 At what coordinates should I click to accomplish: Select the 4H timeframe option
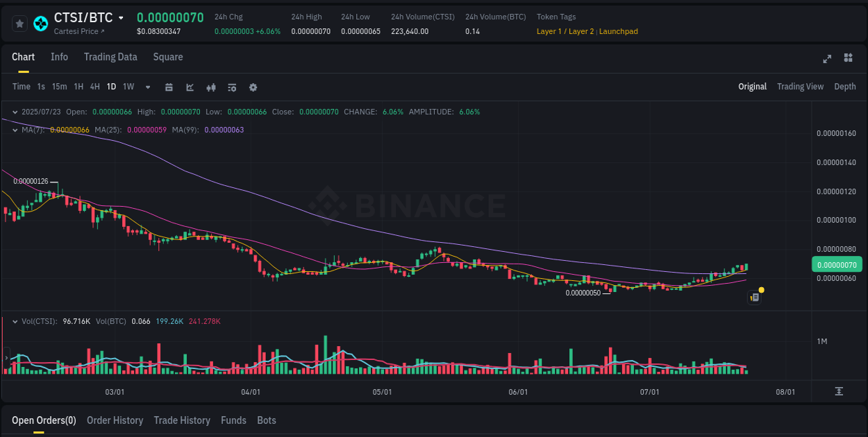click(94, 87)
